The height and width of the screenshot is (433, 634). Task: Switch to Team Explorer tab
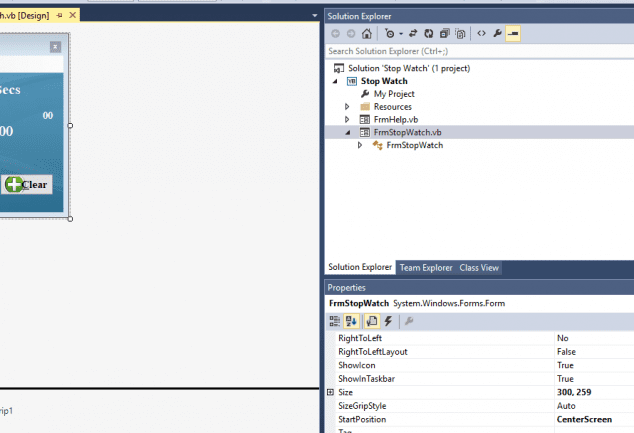(x=425, y=268)
